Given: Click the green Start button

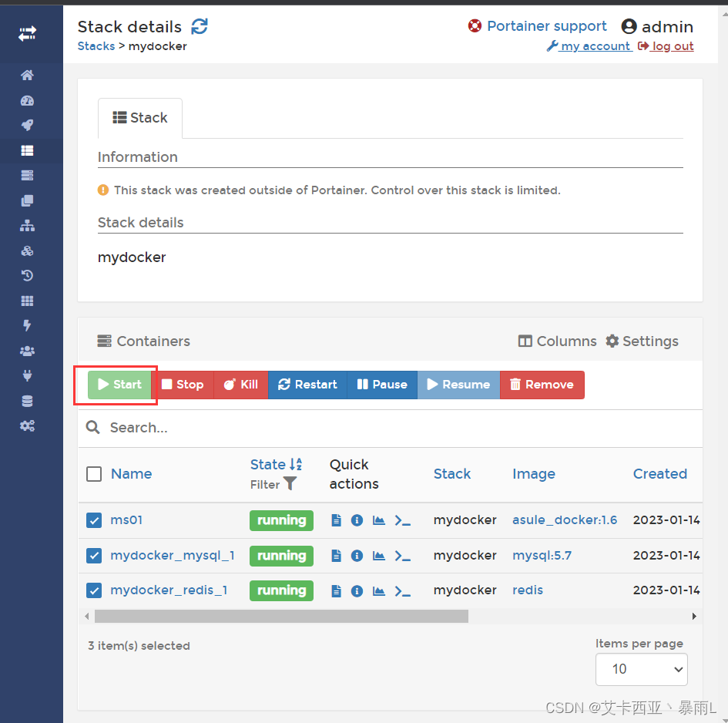Looking at the screenshot, I should pos(119,385).
